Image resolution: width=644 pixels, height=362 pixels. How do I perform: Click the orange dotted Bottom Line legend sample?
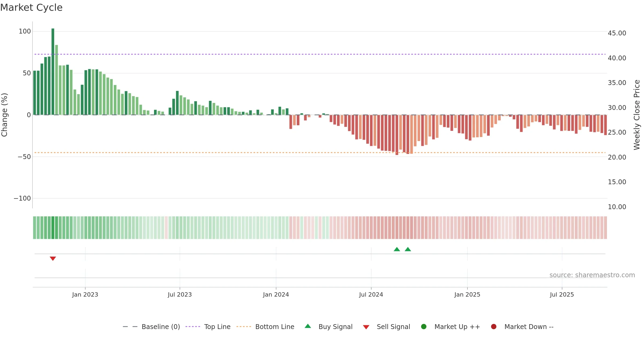[244, 327]
